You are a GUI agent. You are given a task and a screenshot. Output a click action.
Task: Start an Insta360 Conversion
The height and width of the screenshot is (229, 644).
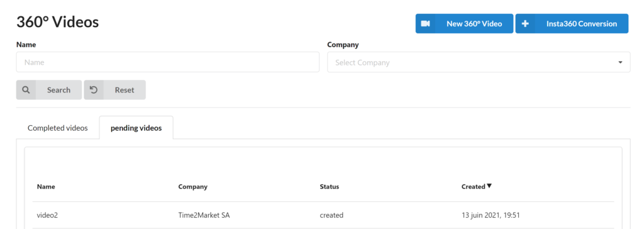coord(572,23)
